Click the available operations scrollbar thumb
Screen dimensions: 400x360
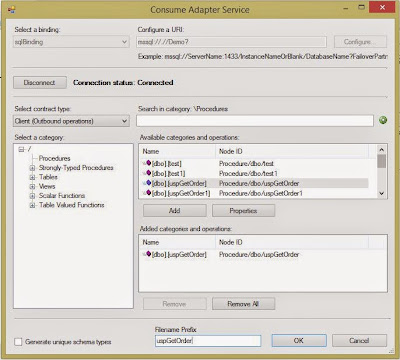382,161
